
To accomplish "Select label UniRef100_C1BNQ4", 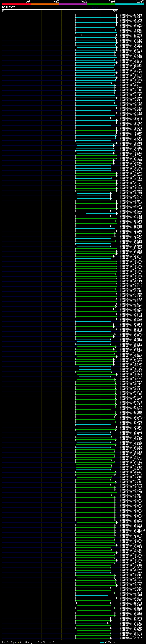I will pyautogui.click(x=131, y=218).
